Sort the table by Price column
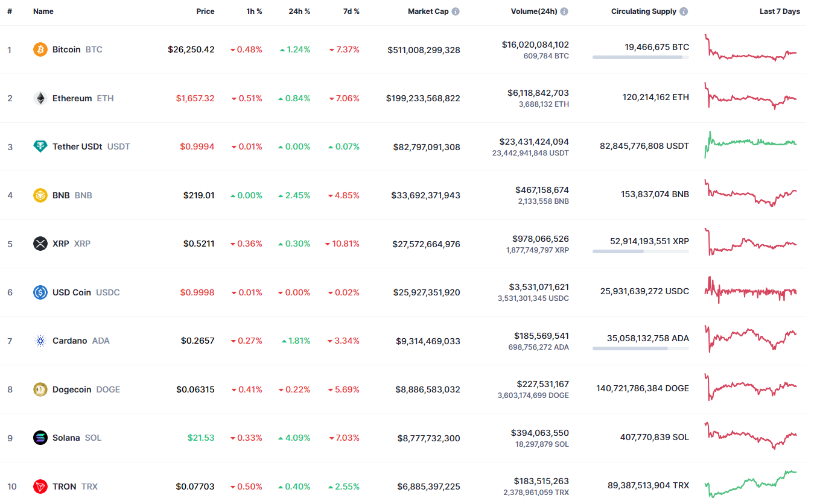Viewport: 820px width, 504px height. point(205,11)
